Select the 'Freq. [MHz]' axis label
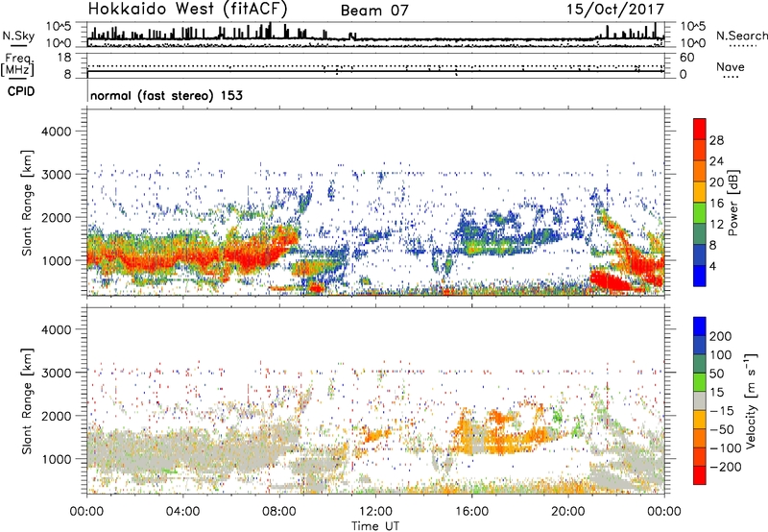This screenshot has height=532, width=768. [17, 65]
